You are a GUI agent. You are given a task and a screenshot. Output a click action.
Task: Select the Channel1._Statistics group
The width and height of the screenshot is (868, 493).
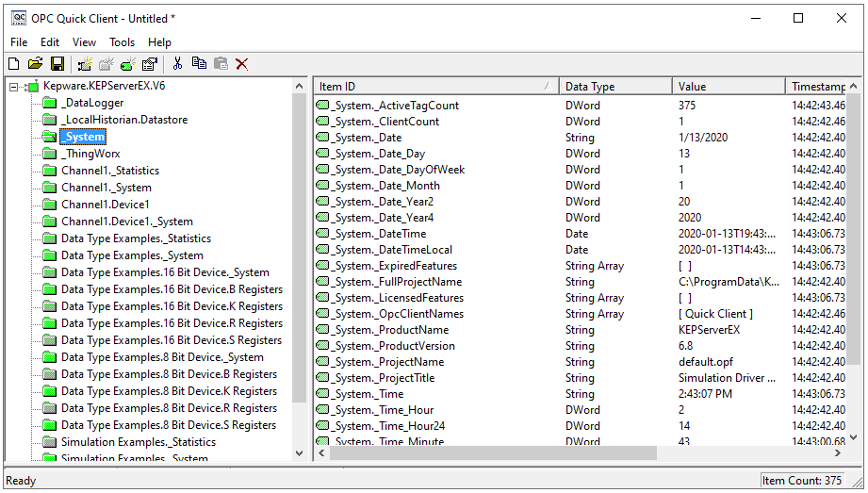[110, 171]
